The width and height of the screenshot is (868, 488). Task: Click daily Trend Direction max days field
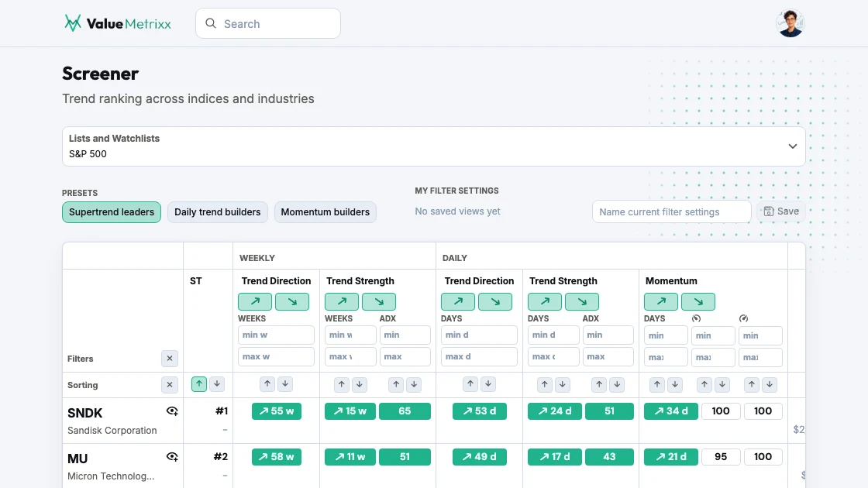480,357
